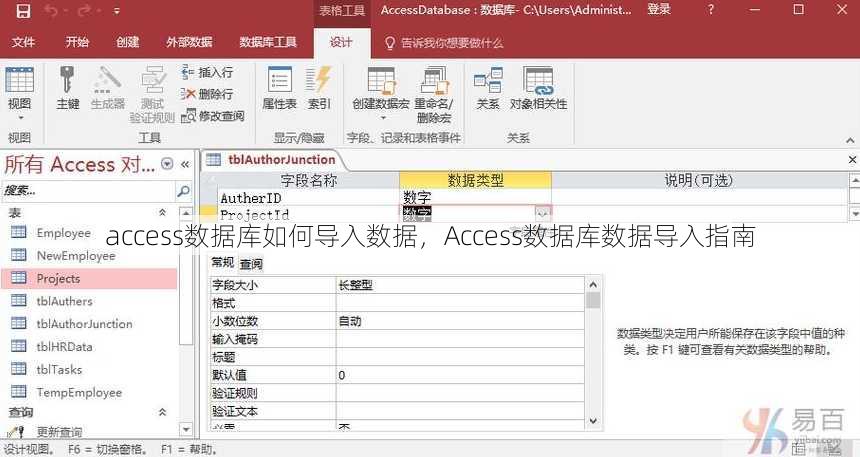Click the Redo arrow in the title bar
The height and width of the screenshot is (457, 860).
tap(85, 10)
